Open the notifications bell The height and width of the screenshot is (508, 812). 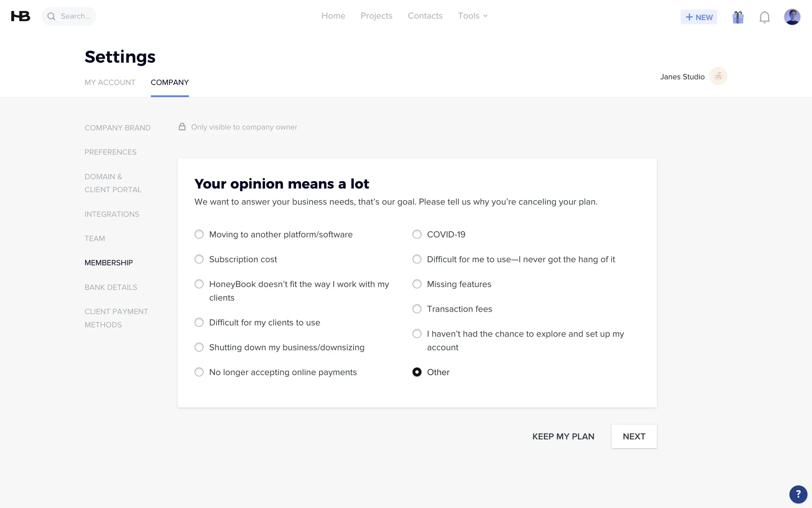click(764, 17)
